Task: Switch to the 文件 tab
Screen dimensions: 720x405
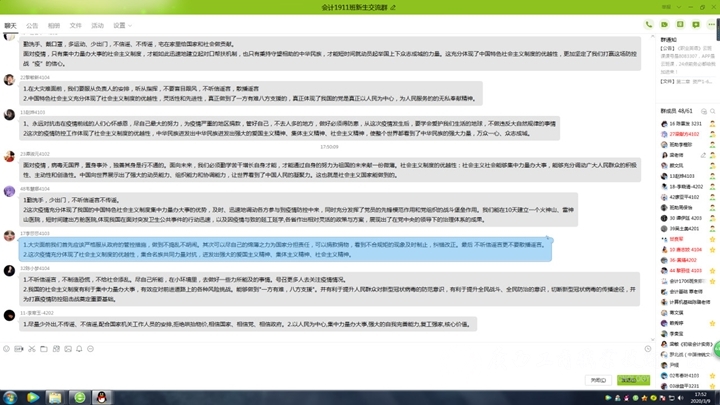Action: click(76, 26)
